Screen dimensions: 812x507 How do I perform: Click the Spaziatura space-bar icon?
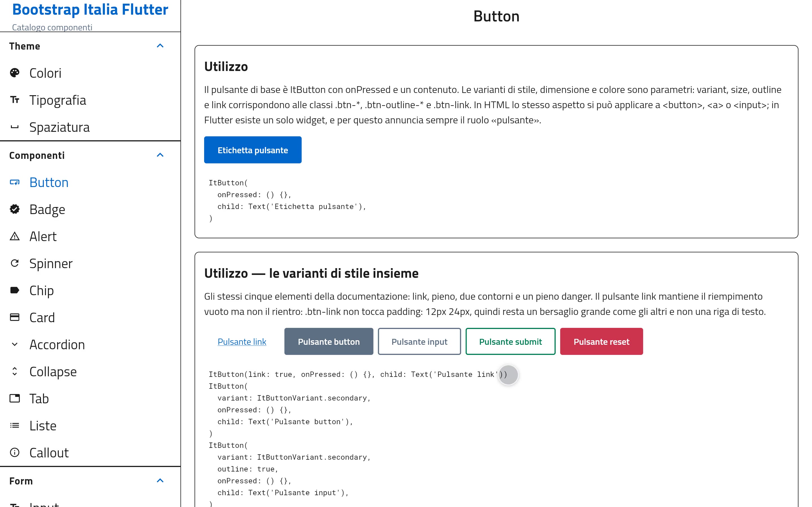14,127
